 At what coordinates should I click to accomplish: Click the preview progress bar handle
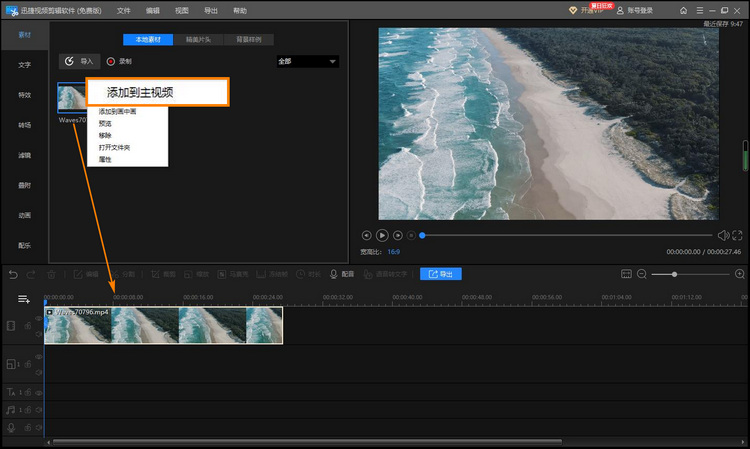point(422,235)
